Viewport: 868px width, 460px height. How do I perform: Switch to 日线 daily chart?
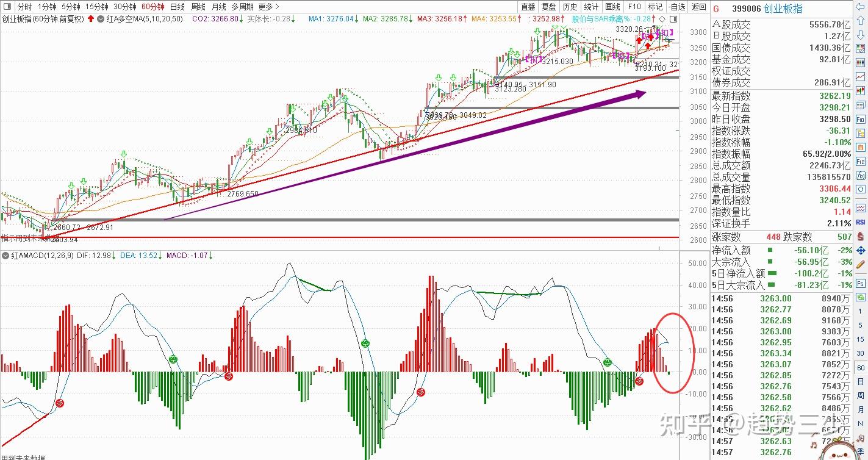pyautogui.click(x=177, y=7)
